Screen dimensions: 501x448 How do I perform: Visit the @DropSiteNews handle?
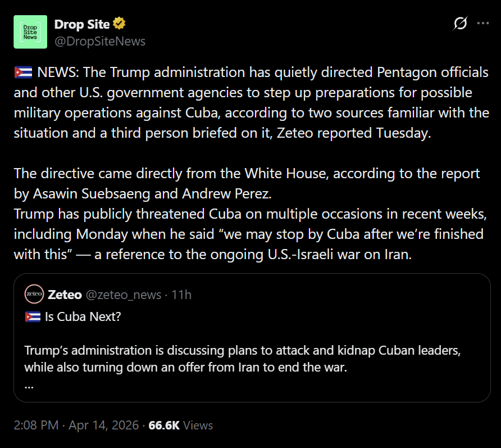pos(100,41)
